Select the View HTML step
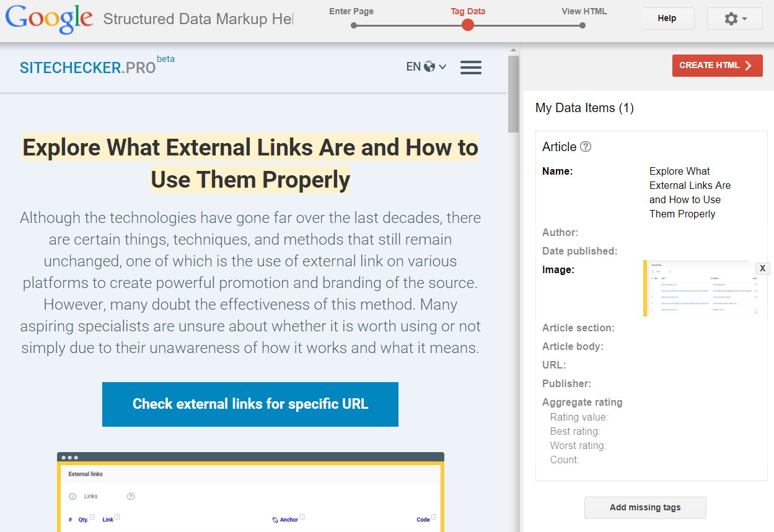 (x=584, y=11)
